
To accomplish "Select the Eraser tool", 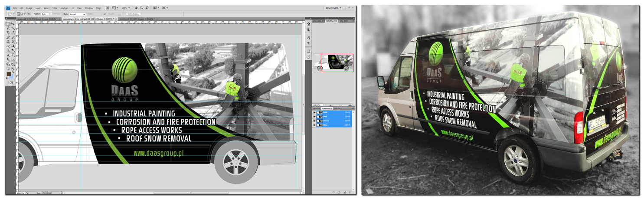I will click(8, 46).
